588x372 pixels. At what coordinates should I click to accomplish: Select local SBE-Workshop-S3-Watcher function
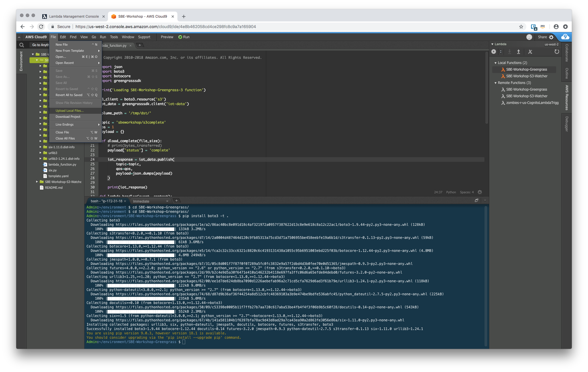click(526, 76)
